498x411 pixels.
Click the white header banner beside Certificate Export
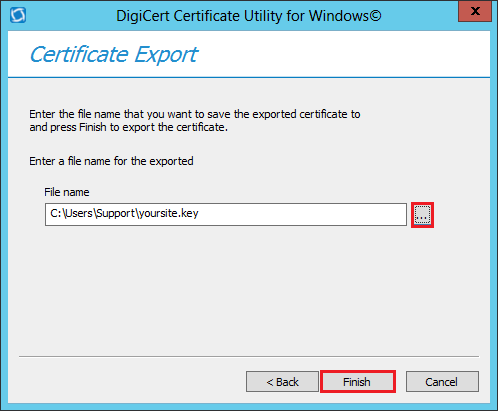click(x=343, y=54)
